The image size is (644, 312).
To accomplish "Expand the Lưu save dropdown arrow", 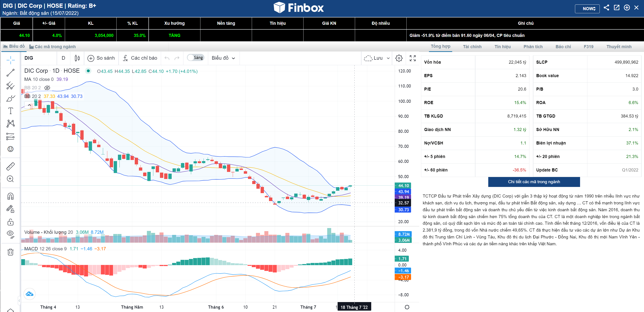I will pyautogui.click(x=388, y=58).
